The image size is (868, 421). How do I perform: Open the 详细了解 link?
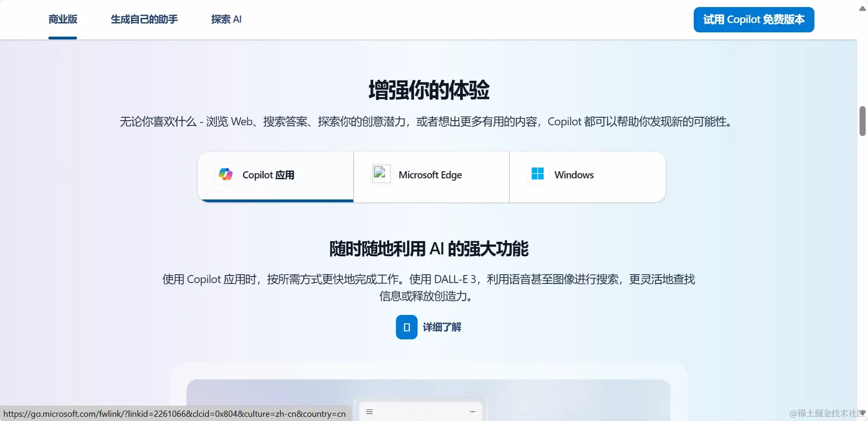point(442,327)
